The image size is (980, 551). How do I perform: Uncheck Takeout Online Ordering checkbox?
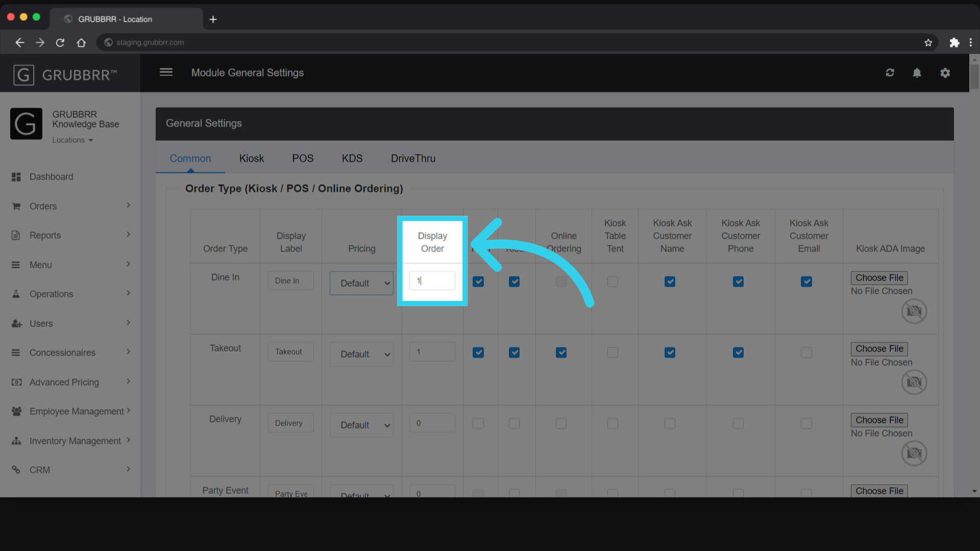click(x=561, y=353)
